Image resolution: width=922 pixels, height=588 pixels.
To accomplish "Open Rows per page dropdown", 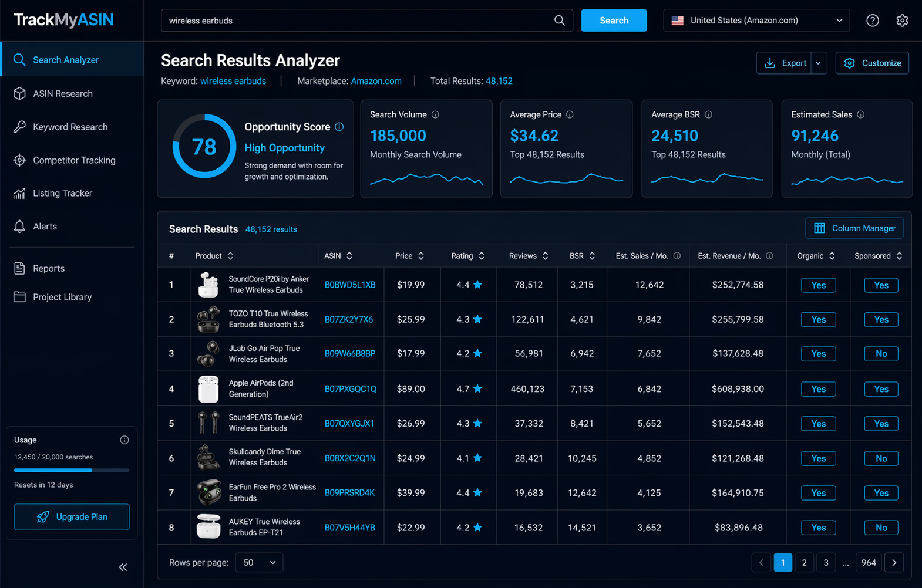I will click(x=259, y=563).
